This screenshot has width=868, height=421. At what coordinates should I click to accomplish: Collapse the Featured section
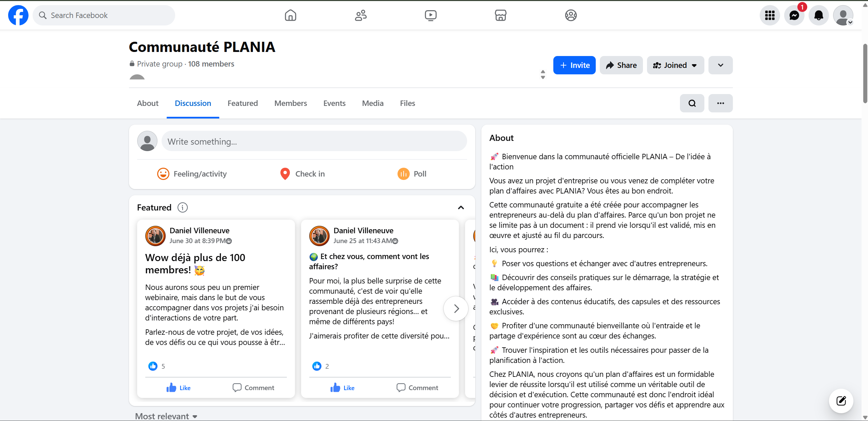(461, 207)
